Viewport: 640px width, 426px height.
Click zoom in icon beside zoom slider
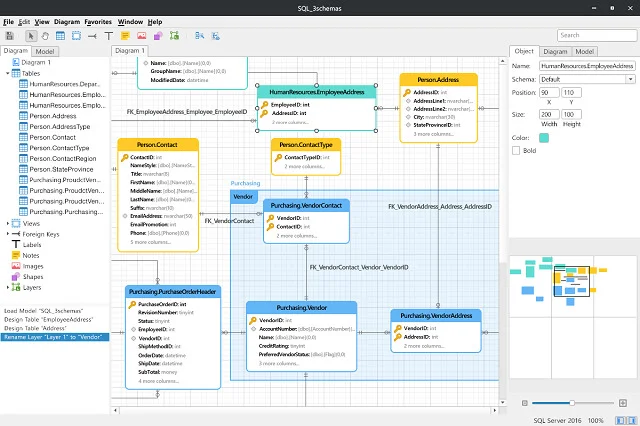pos(622,403)
